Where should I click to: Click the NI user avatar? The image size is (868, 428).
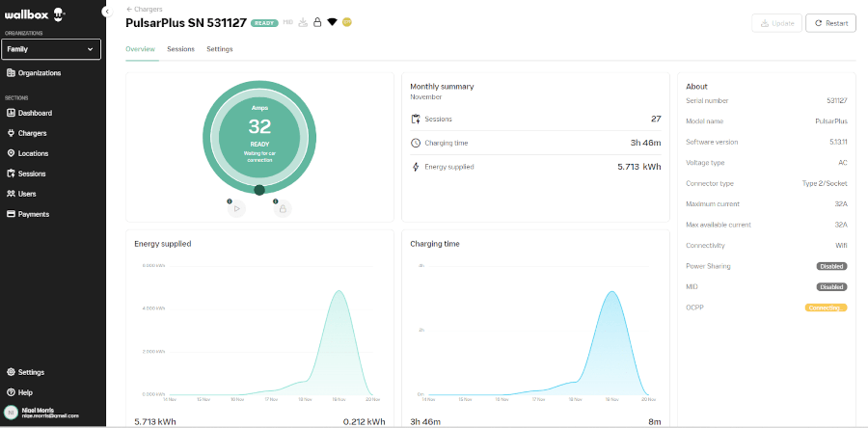[11, 412]
